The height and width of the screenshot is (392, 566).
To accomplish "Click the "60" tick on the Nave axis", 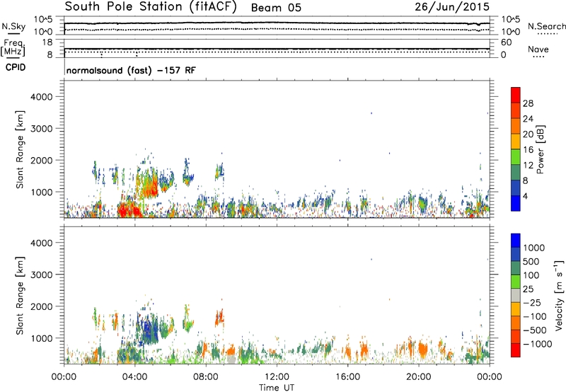I will [506, 42].
